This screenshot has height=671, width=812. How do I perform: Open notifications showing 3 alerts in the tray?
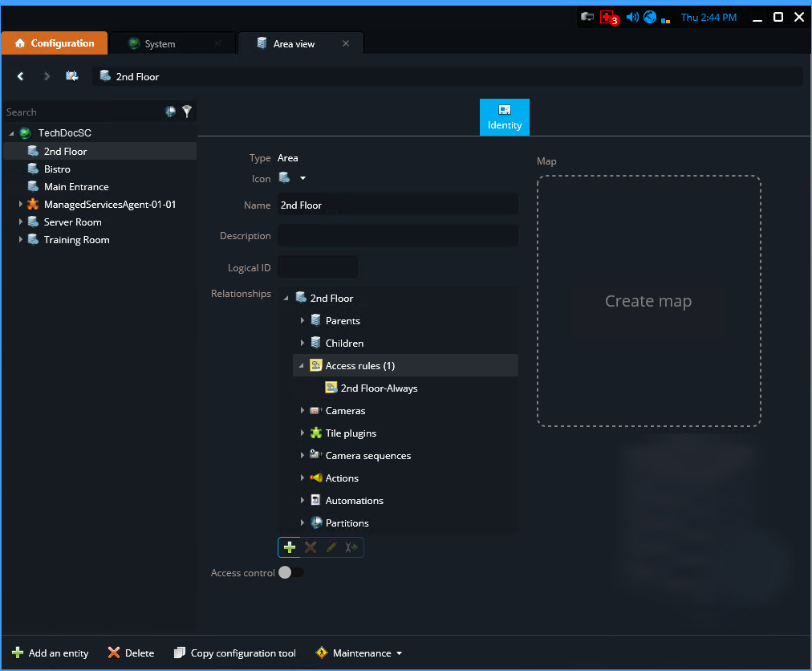607,17
